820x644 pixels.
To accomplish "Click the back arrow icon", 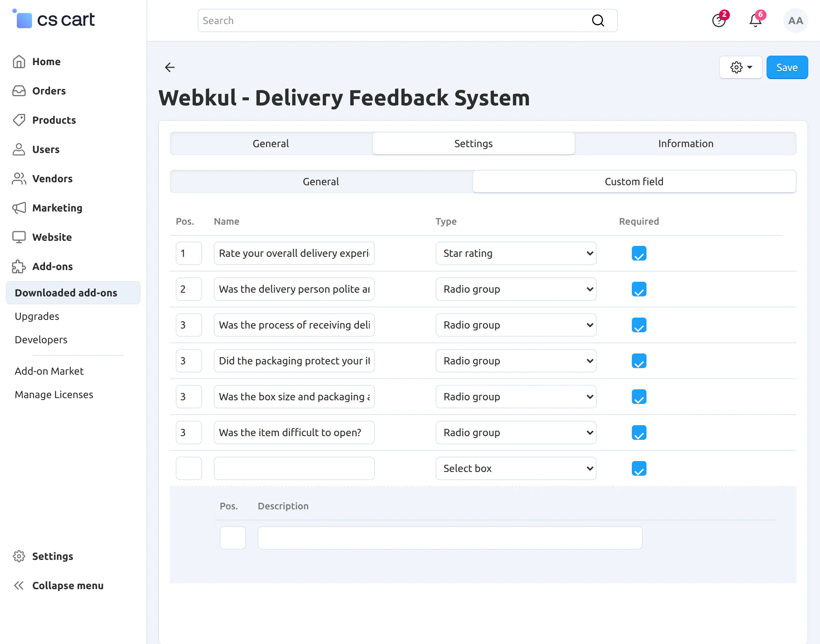I will [170, 67].
